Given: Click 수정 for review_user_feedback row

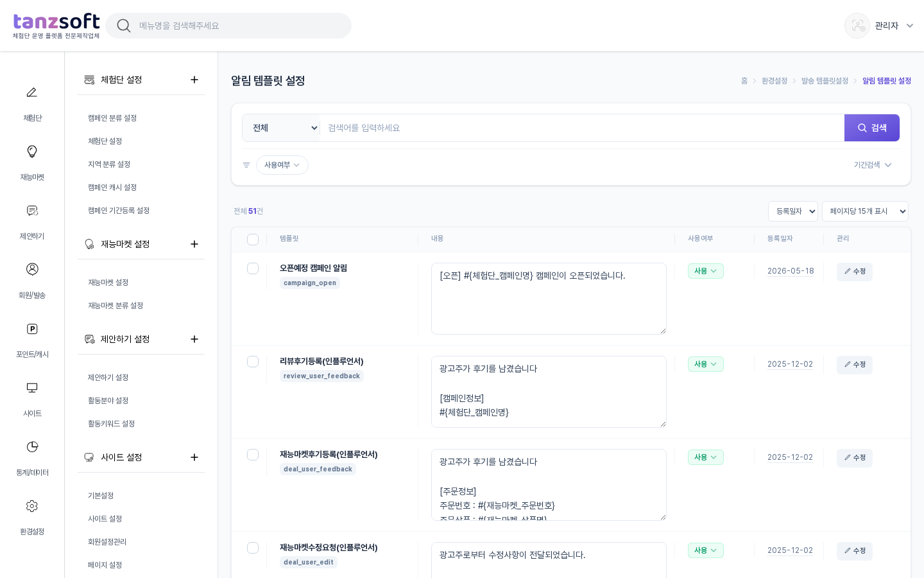Looking at the screenshot, I should [855, 365].
